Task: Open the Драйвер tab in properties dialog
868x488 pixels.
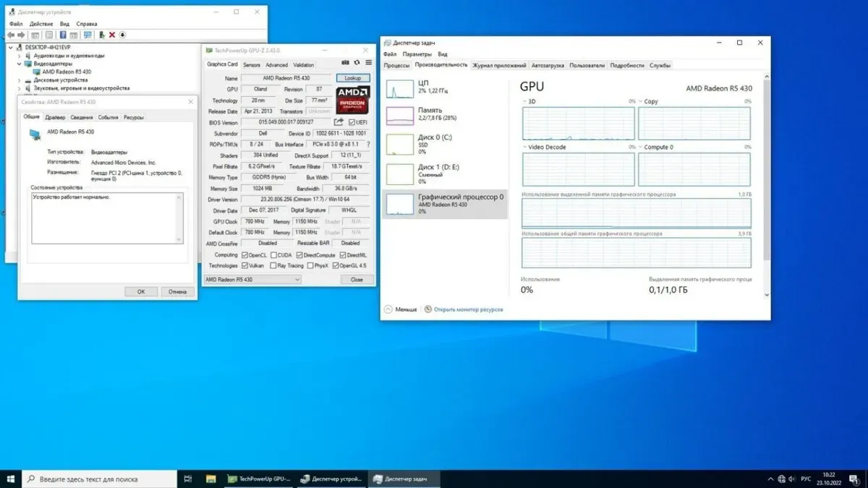Action: point(55,117)
